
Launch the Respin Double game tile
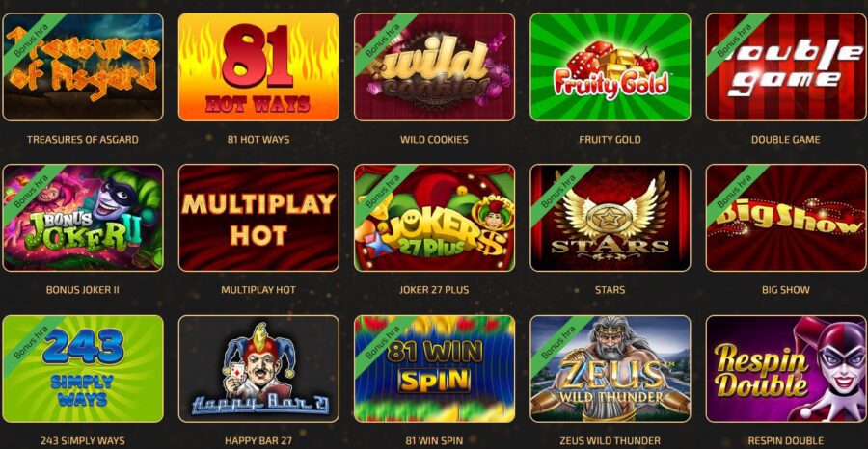click(787, 369)
